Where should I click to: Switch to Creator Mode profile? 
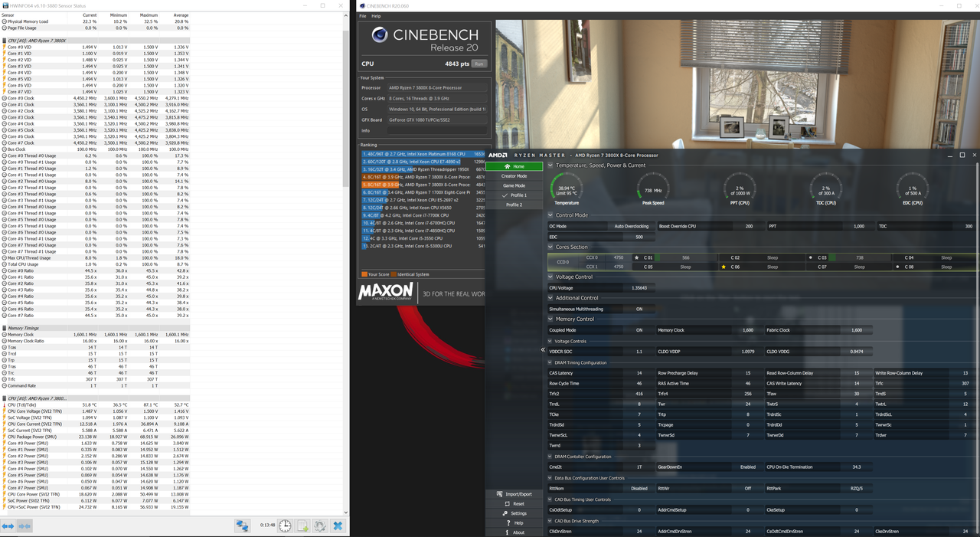514,176
